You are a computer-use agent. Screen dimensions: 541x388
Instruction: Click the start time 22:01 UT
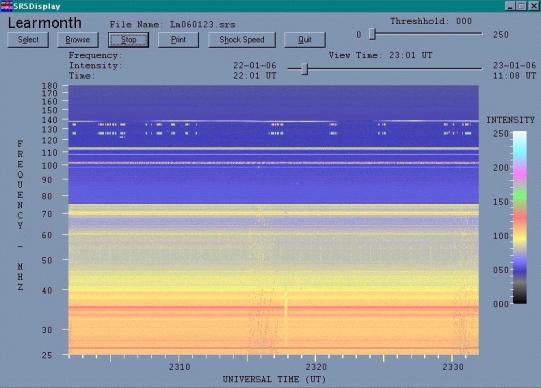[x=255, y=76]
